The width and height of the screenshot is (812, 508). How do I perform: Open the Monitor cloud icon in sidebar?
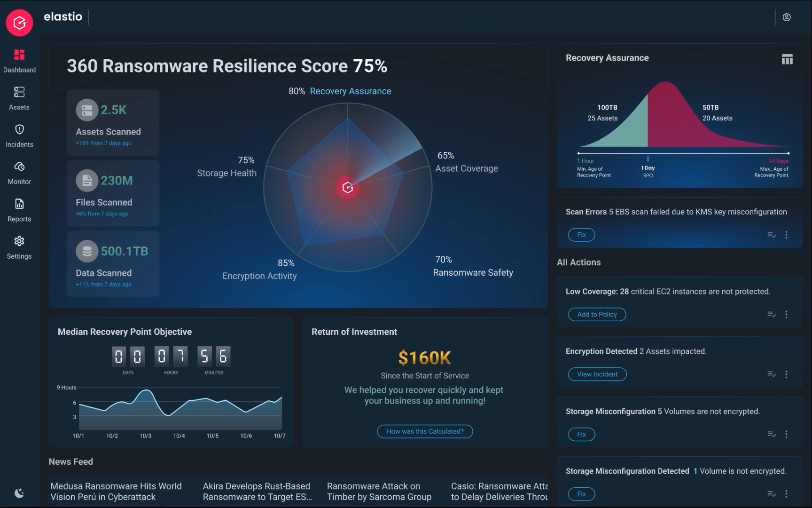coord(19,167)
